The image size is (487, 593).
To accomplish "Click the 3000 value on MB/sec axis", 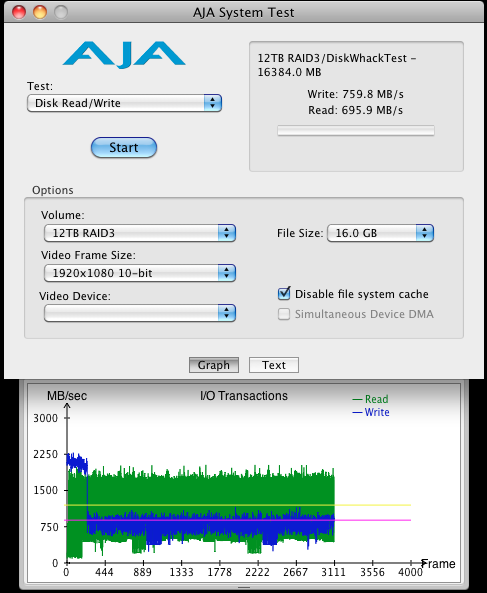I will click(46, 418).
